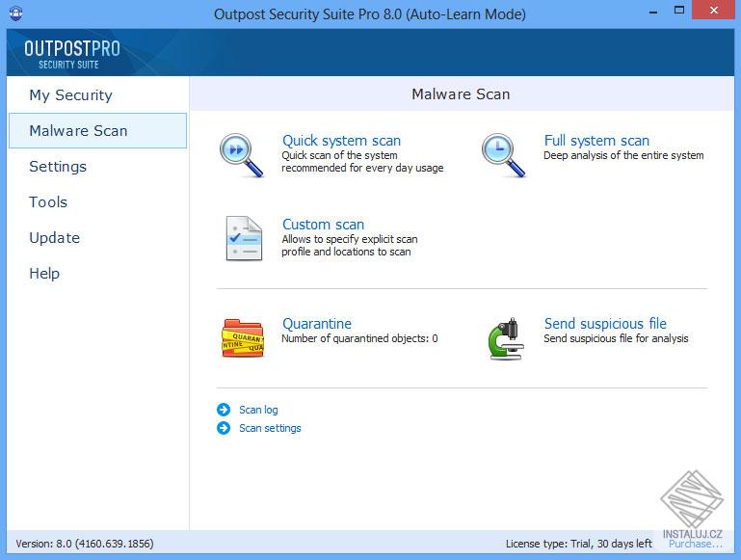Maximize the Outpost Security Suite window
Screen dimensions: 741x560
[679, 11]
